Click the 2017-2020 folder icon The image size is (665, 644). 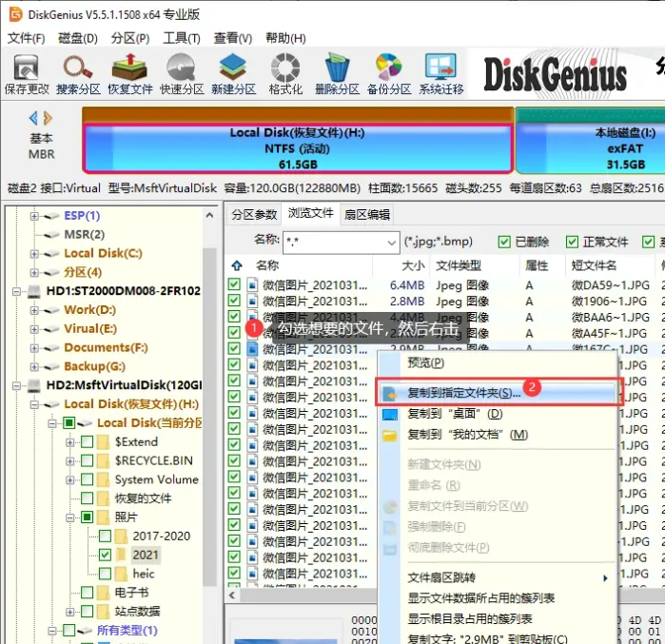121,537
